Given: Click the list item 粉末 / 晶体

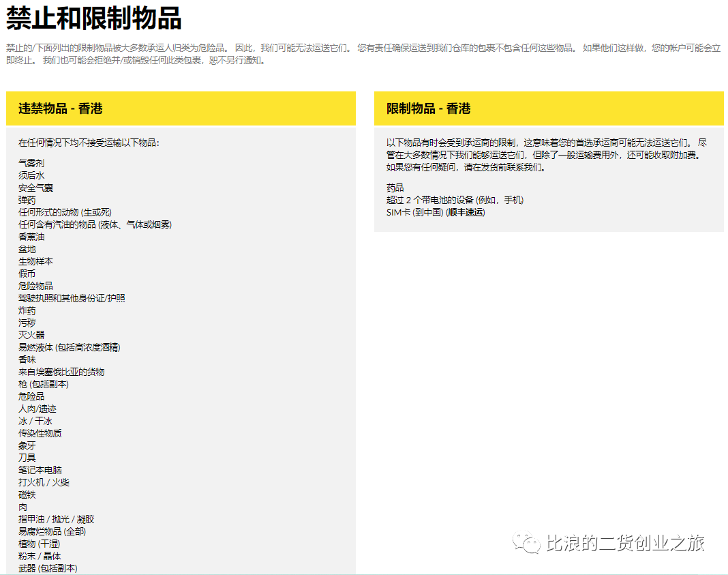Looking at the screenshot, I should 40,556.
